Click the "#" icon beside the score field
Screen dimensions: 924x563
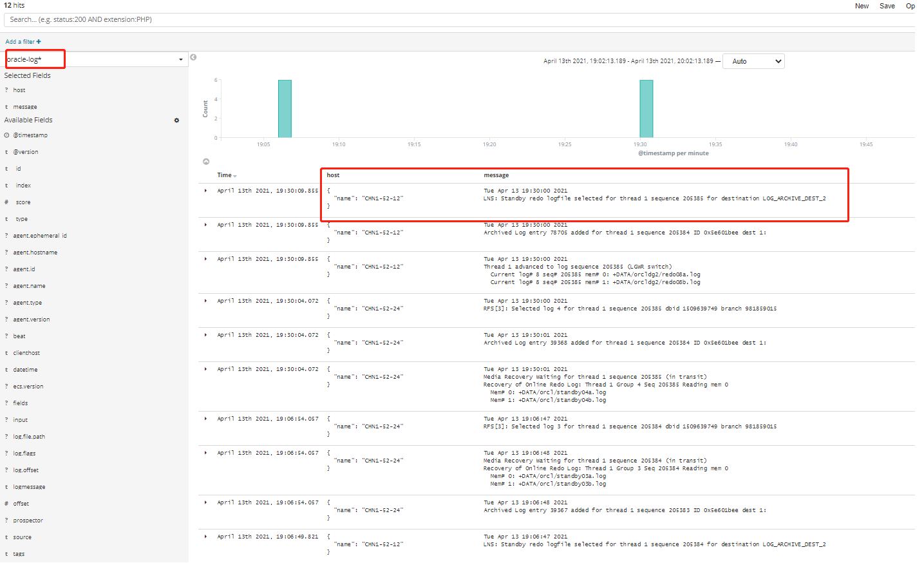pos(7,202)
